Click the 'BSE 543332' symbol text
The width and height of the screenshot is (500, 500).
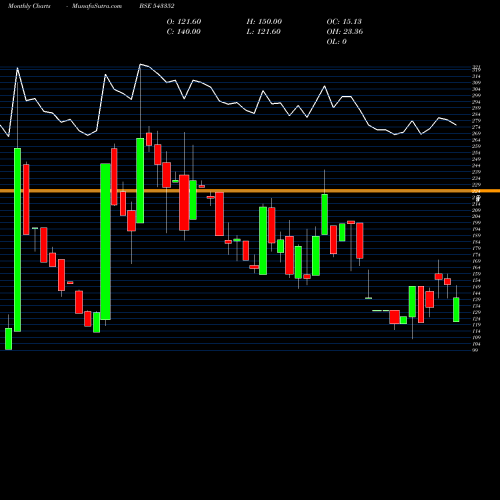pos(157,6)
